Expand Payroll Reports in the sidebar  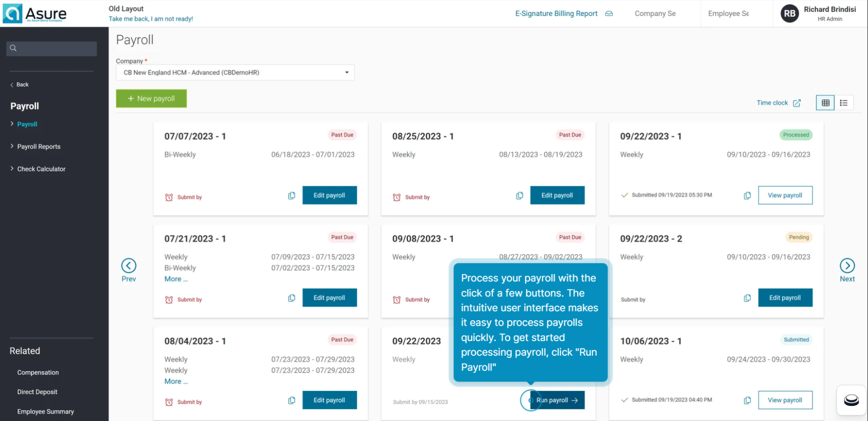[39, 147]
